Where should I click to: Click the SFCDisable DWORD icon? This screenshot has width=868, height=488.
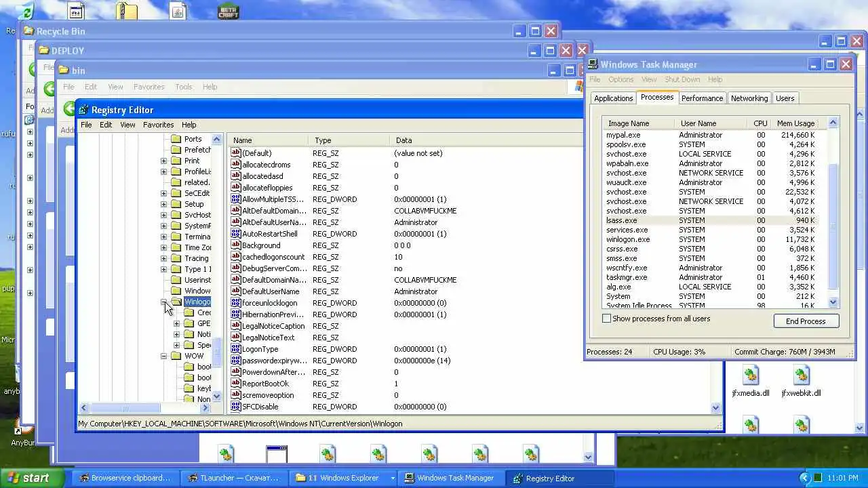point(236,407)
